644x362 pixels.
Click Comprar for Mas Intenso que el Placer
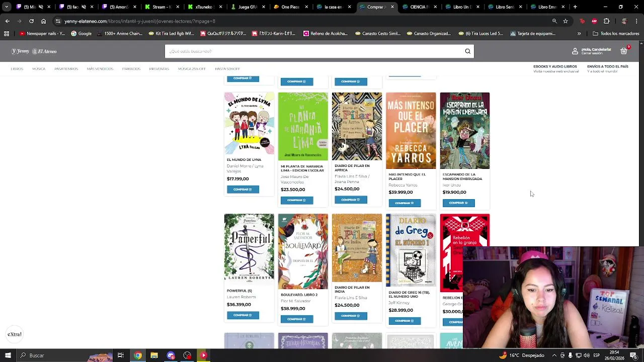coord(405,203)
